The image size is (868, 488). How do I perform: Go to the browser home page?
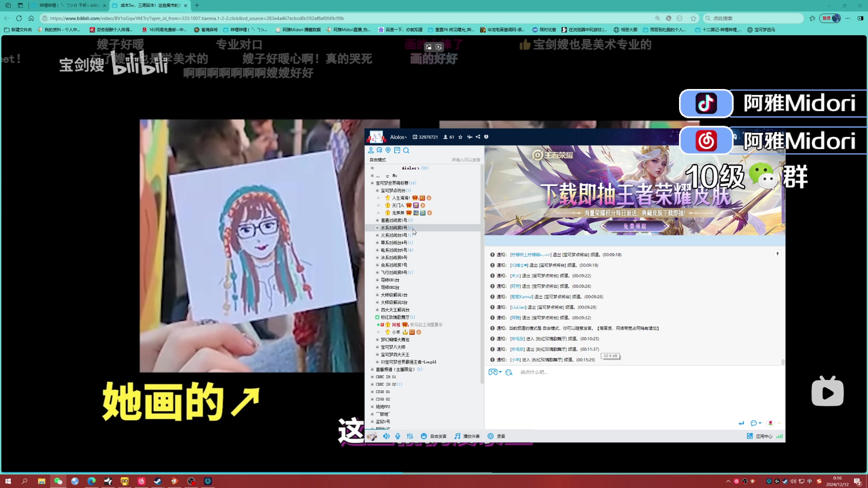[31, 18]
